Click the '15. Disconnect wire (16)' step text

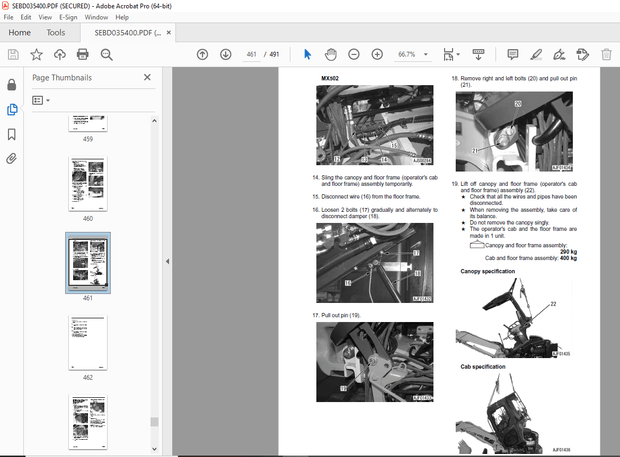coord(366,196)
